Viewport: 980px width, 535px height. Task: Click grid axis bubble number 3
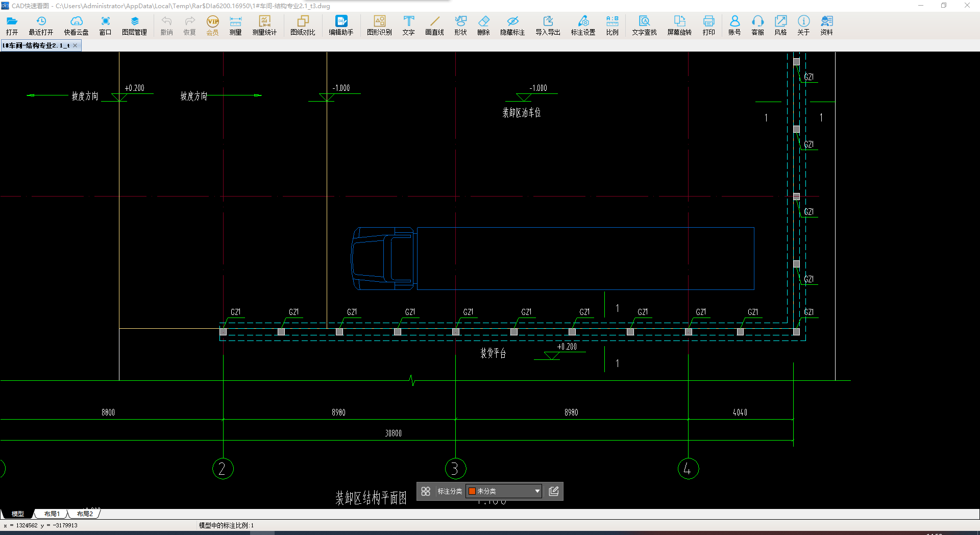455,469
